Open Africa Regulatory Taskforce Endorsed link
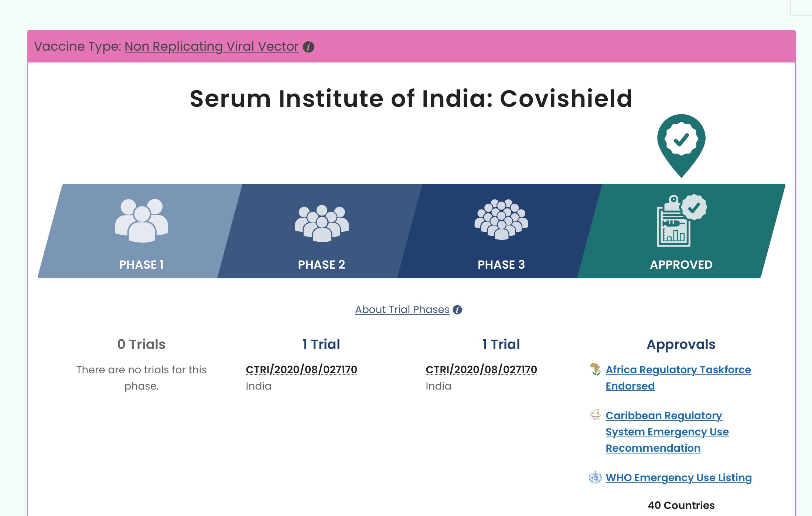 678,378
